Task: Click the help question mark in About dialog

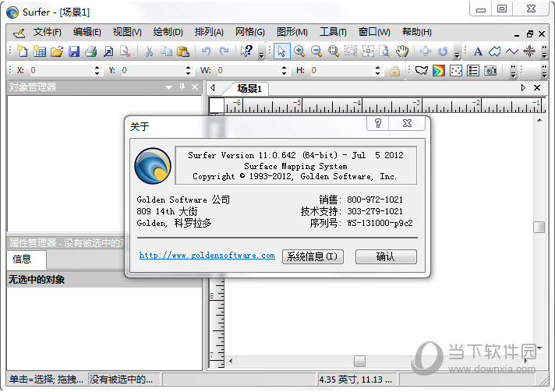Action: [x=378, y=123]
